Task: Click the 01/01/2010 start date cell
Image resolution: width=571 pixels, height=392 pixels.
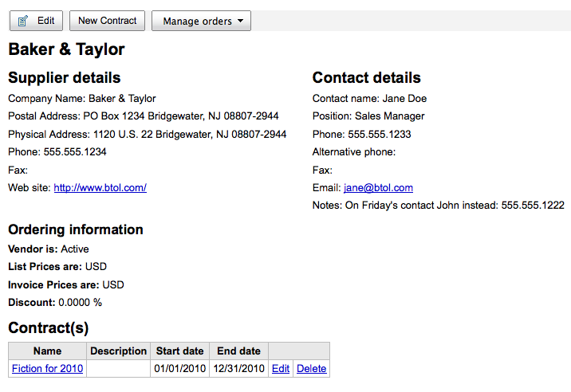Action: 180,368
